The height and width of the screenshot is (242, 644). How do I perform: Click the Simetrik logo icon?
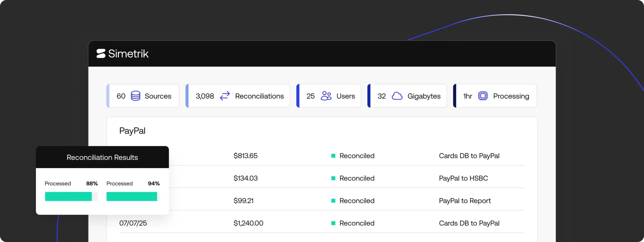(101, 54)
